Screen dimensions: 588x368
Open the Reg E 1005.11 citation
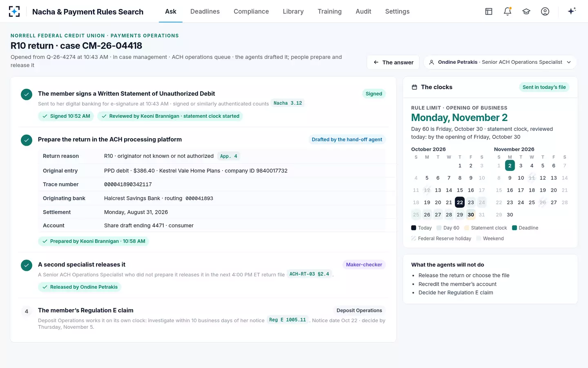[x=287, y=320]
